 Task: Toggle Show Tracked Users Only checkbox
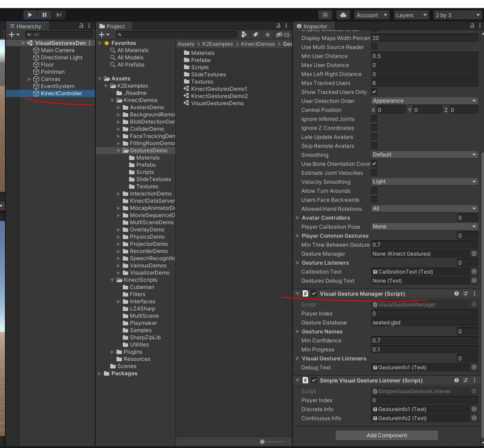(374, 92)
